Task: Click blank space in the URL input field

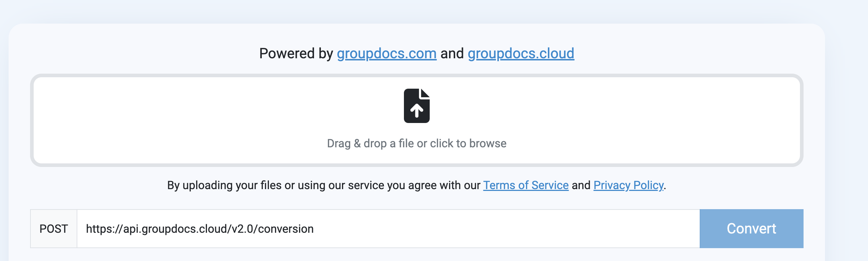Action: click(501, 228)
